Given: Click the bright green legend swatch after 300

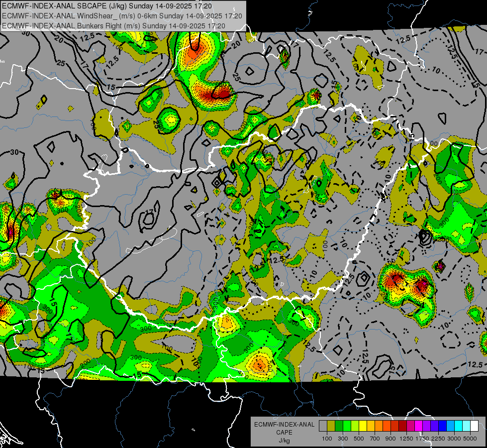Looking at the screenshot, I should (347, 426).
